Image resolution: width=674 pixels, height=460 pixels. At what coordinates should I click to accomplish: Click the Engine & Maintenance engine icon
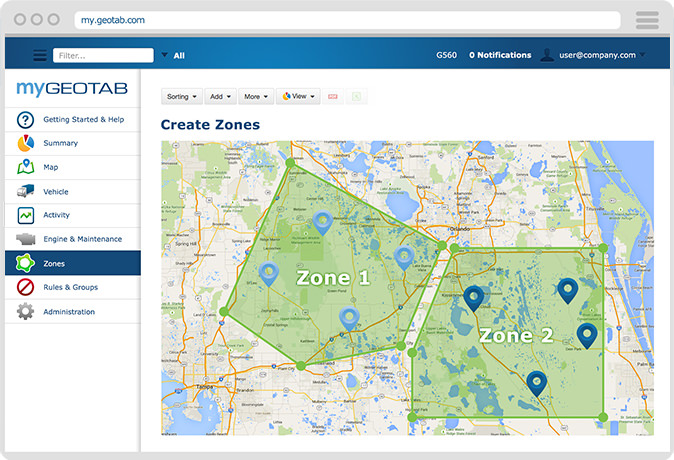coord(25,239)
